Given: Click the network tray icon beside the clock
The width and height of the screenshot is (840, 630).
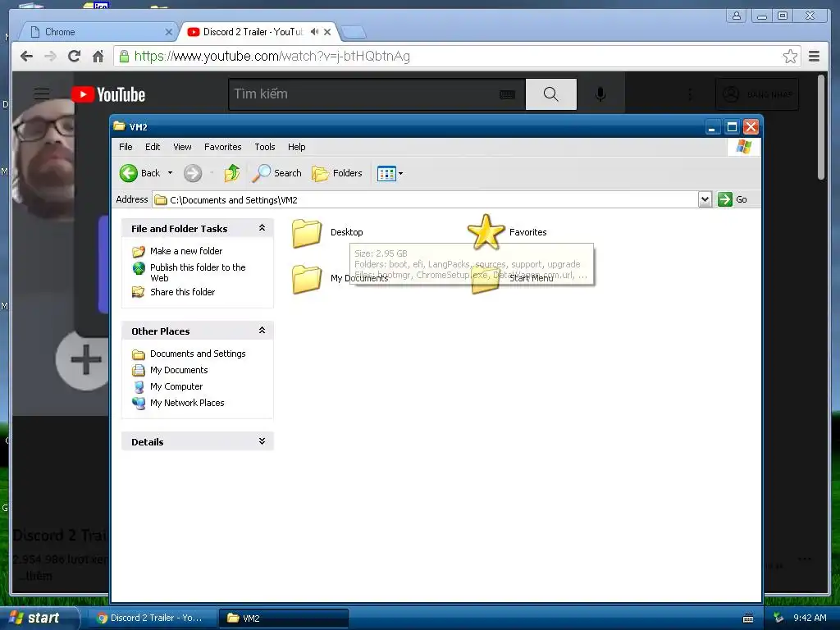Looking at the screenshot, I should click(x=778, y=618).
